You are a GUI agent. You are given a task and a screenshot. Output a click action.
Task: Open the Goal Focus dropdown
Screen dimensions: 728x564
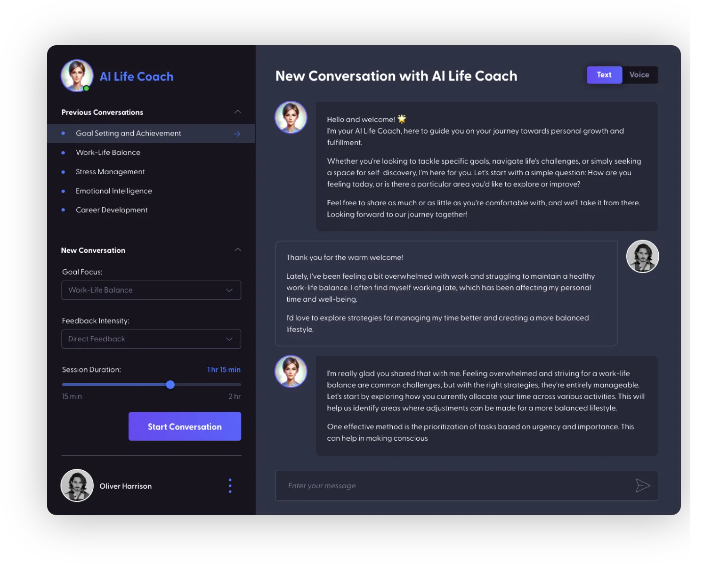[151, 290]
